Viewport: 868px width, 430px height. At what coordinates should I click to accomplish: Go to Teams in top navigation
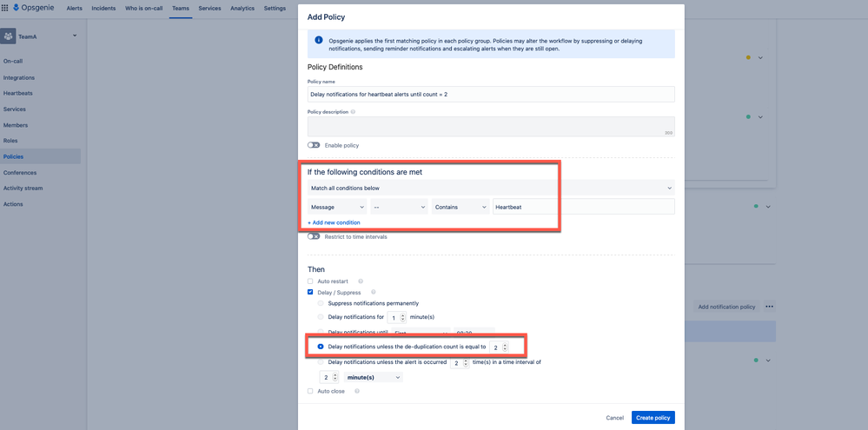coord(181,9)
